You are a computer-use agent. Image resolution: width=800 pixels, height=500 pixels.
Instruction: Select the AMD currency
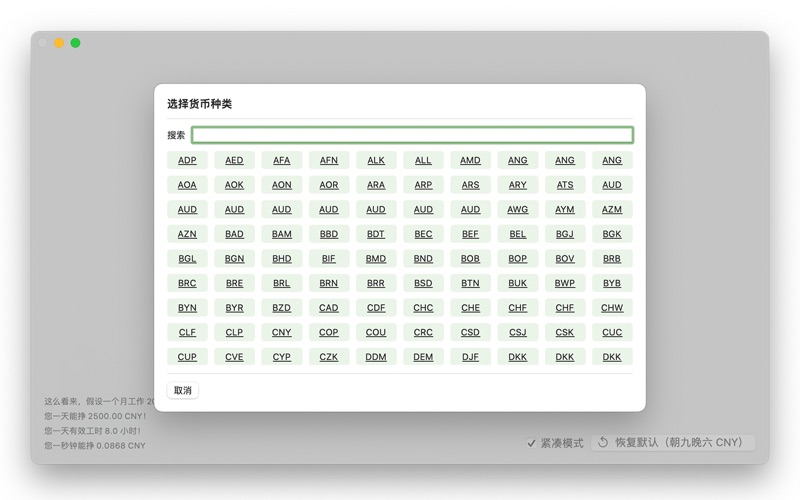(x=470, y=160)
